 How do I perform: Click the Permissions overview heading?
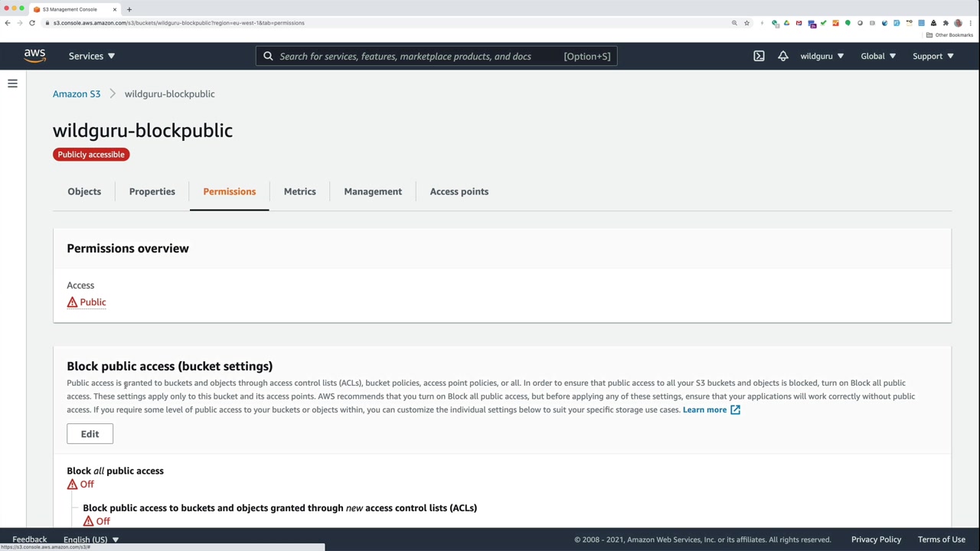pyautogui.click(x=128, y=248)
